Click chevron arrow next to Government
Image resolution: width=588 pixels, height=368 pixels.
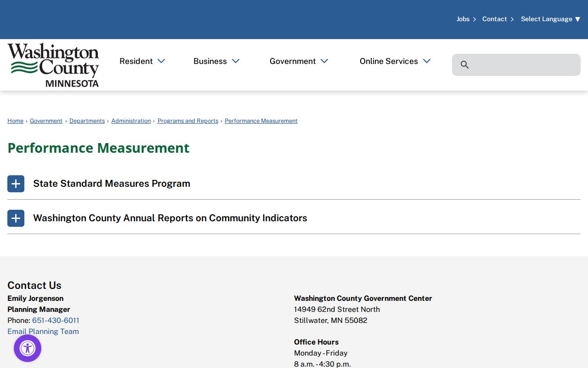(324, 61)
